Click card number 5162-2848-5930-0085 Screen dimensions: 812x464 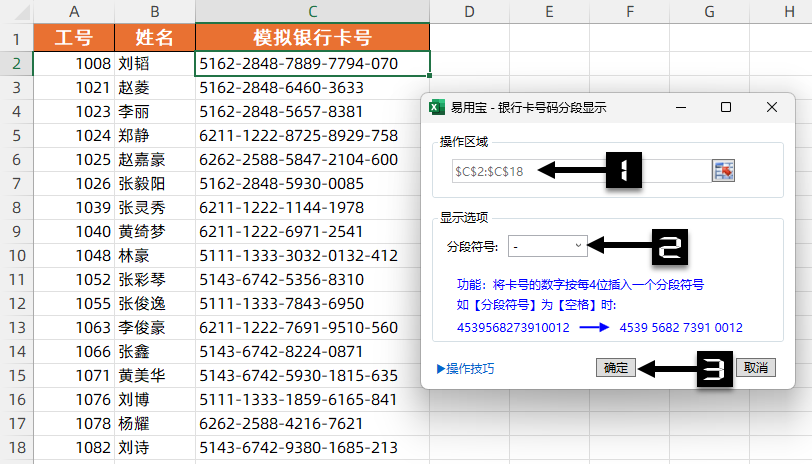(x=312, y=183)
